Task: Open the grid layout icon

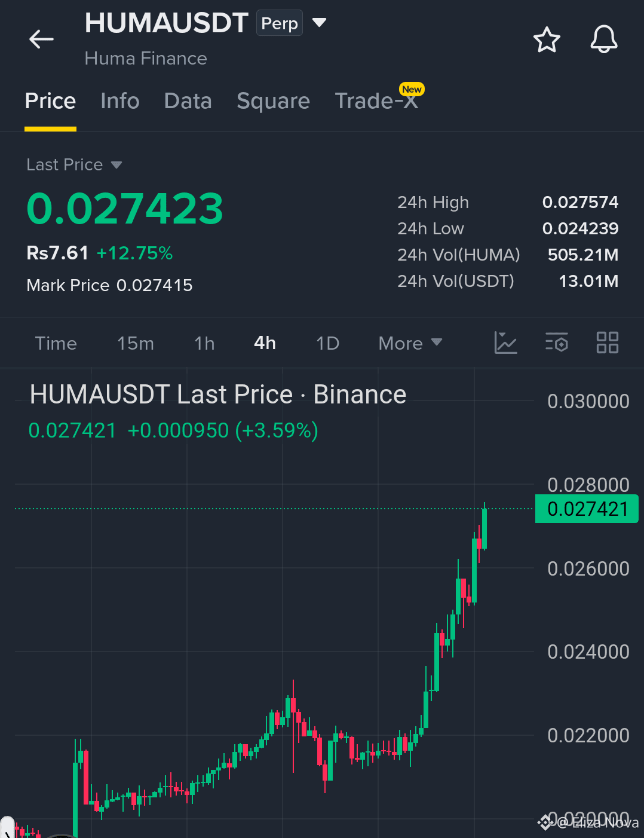Action: 608,342
